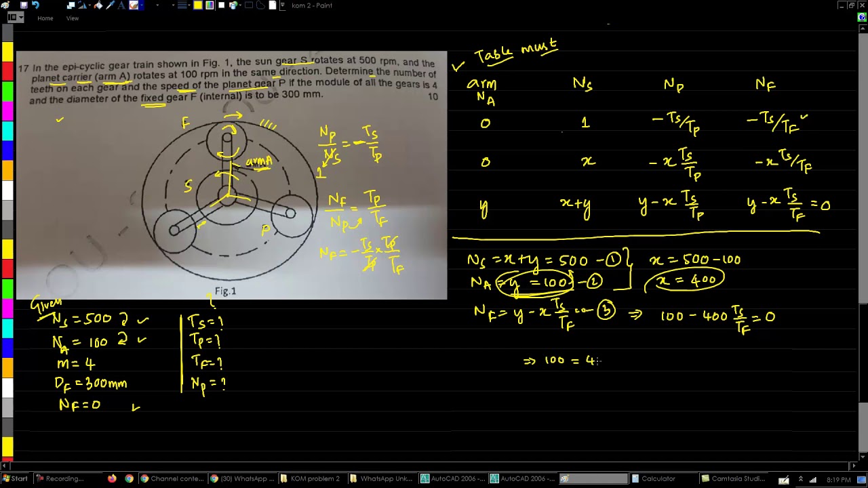Click the Paste clipboard icon
The image size is (868, 488).
tap(232, 5)
